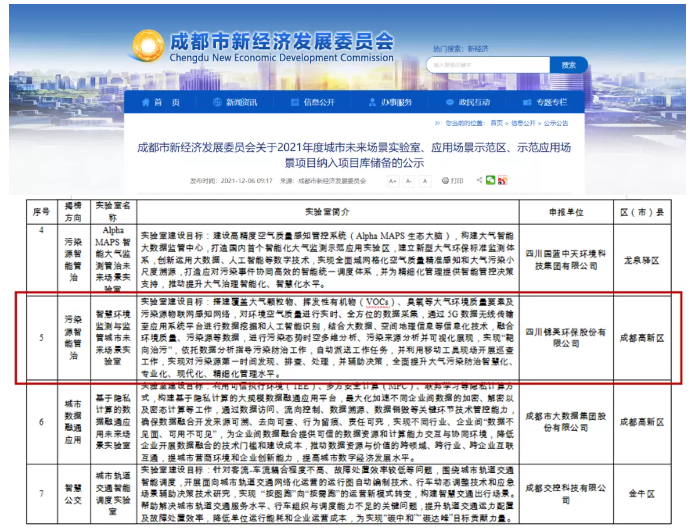The width and height of the screenshot is (696, 528).
Task: Click the source text 来源: 成都市新经济发展委员会
Action: pos(323,181)
